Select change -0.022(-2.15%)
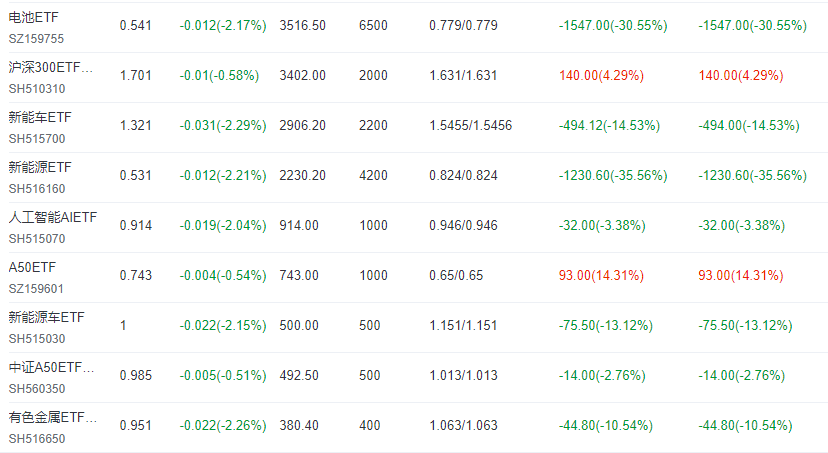Screen dimensions: 828x453 tap(223, 325)
